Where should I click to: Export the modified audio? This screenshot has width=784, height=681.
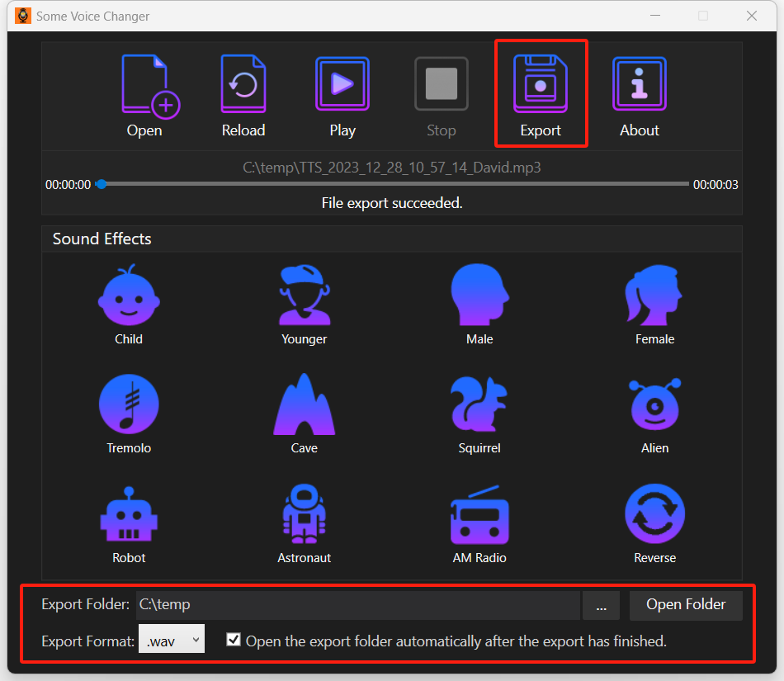pyautogui.click(x=541, y=95)
